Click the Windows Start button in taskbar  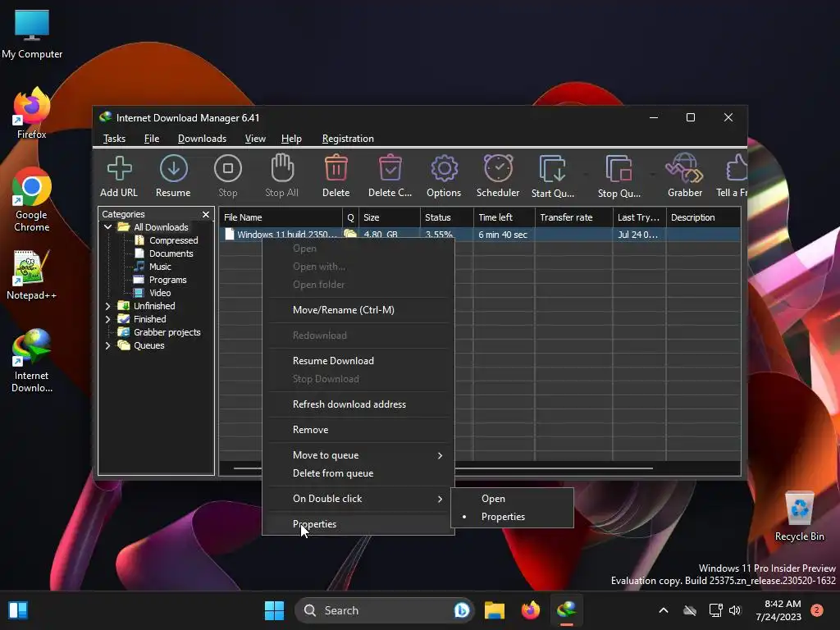[x=274, y=610]
